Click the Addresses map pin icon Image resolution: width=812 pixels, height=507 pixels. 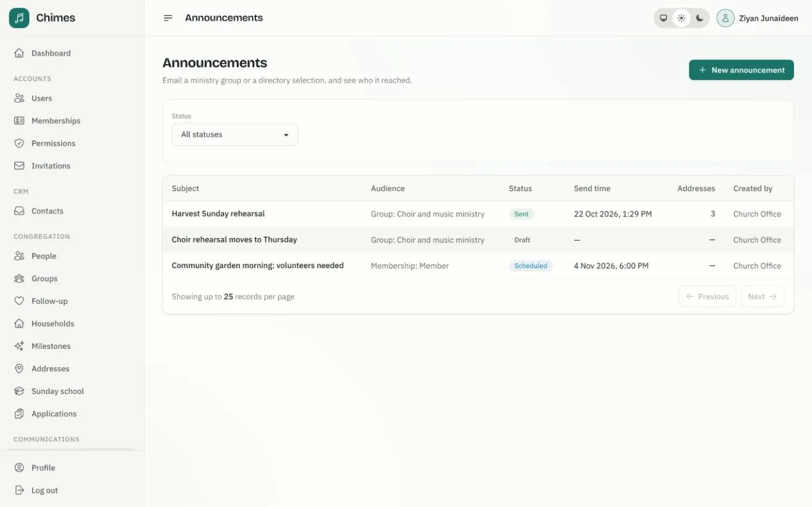click(x=19, y=369)
